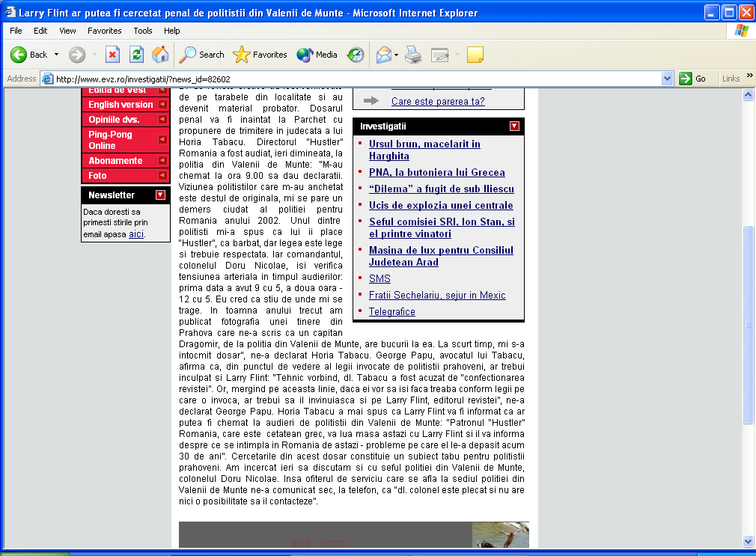
Task: Open the Favorites menu
Action: [105, 31]
